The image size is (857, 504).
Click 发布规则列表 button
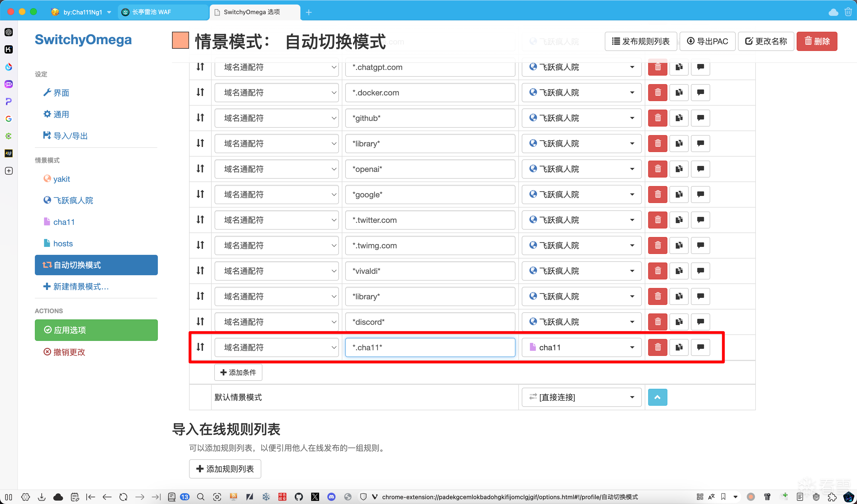(641, 41)
